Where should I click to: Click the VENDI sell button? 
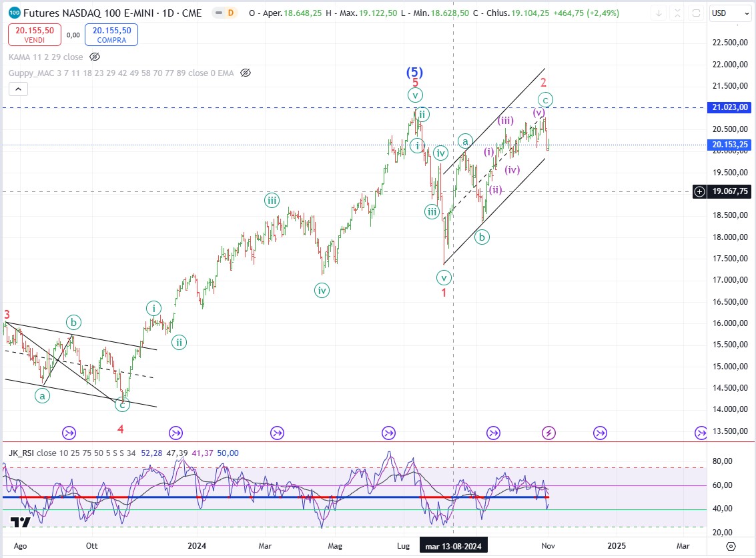[35, 35]
